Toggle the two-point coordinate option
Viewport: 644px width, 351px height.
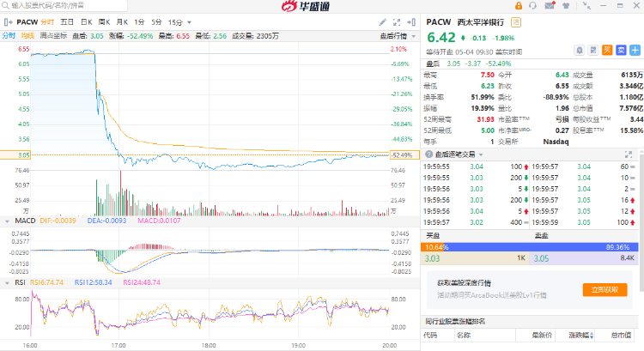click(53, 36)
